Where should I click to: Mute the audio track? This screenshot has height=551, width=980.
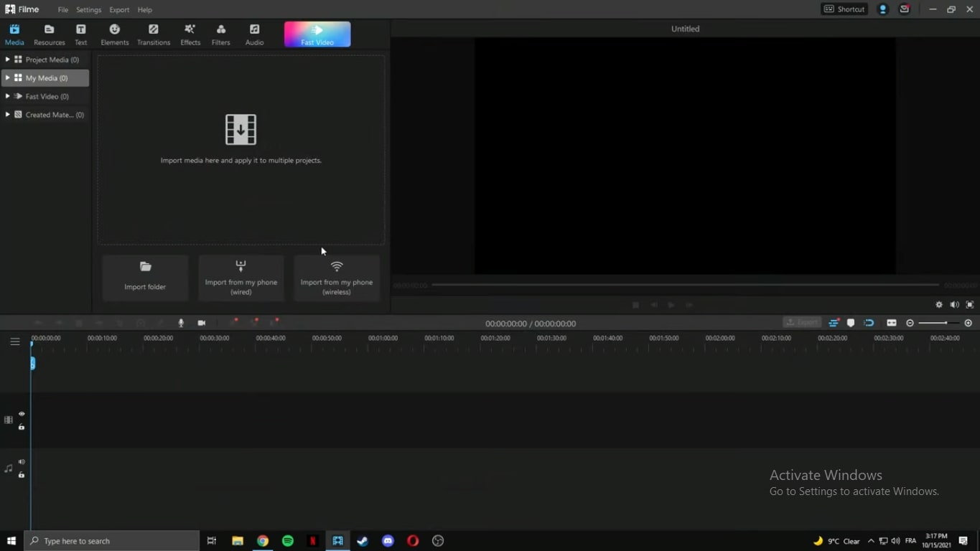point(22,462)
